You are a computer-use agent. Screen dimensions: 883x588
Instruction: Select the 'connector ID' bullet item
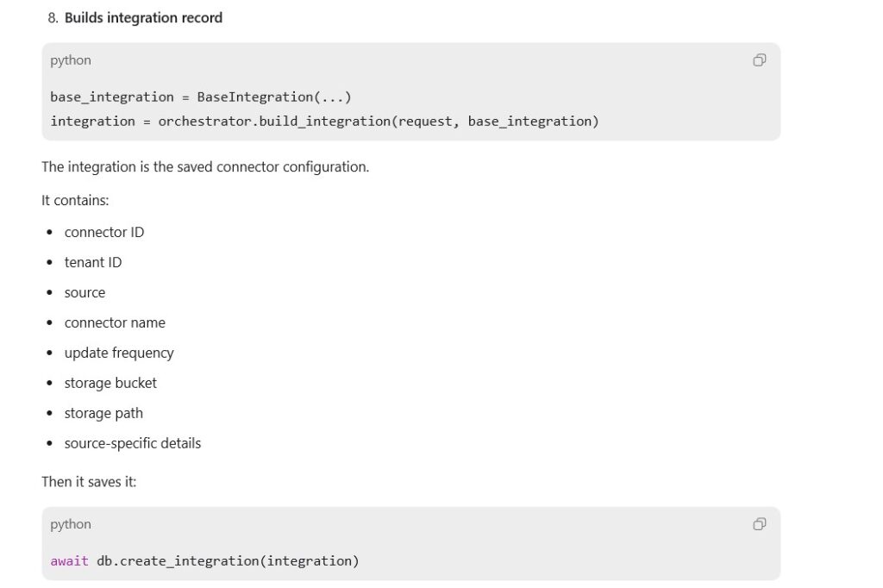pyautogui.click(x=104, y=232)
